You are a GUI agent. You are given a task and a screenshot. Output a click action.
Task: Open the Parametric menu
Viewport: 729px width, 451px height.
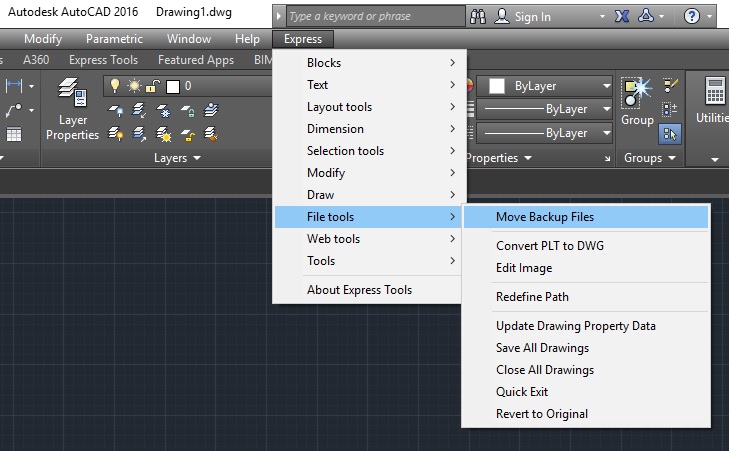tap(114, 39)
